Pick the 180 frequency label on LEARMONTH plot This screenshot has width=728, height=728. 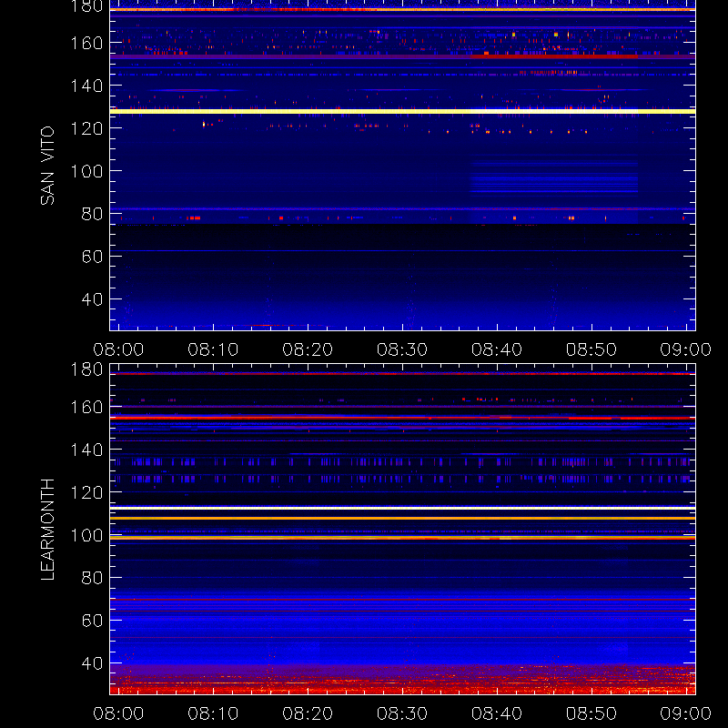[x=86, y=369]
